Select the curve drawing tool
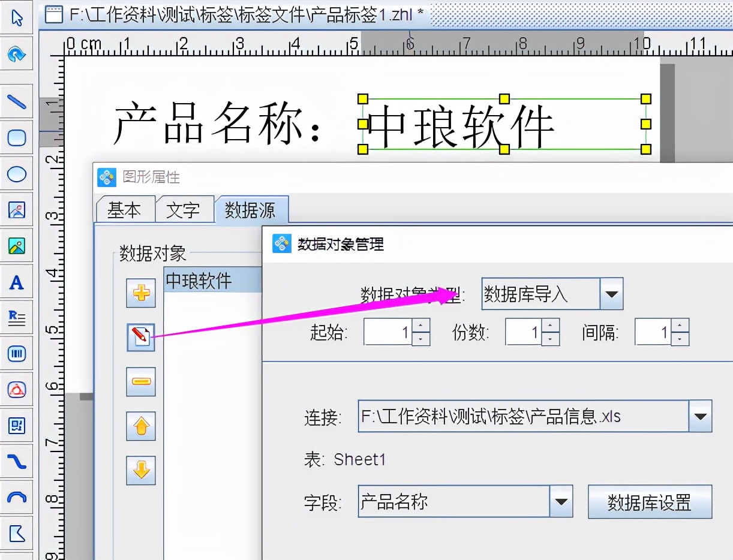 [17, 460]
